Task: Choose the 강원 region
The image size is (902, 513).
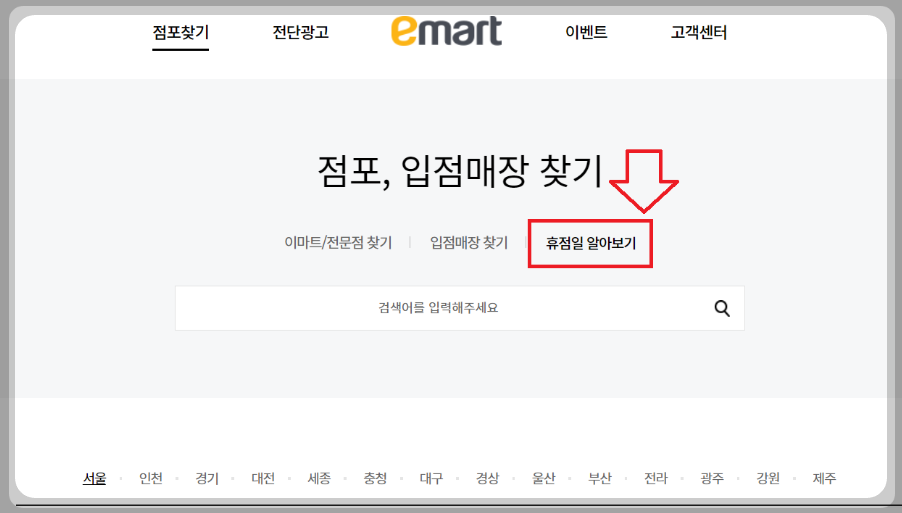Action: [768, 478]
